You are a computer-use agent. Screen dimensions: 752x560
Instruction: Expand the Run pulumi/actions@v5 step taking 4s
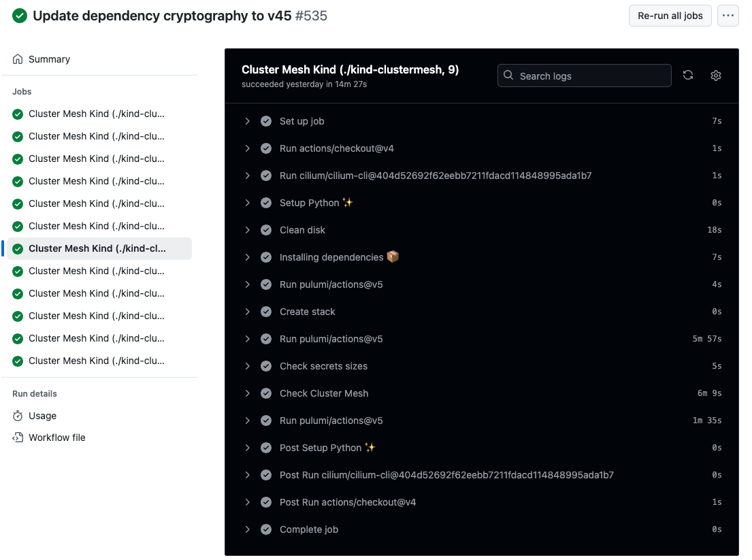pyautogui.click(x=248, y=284)
